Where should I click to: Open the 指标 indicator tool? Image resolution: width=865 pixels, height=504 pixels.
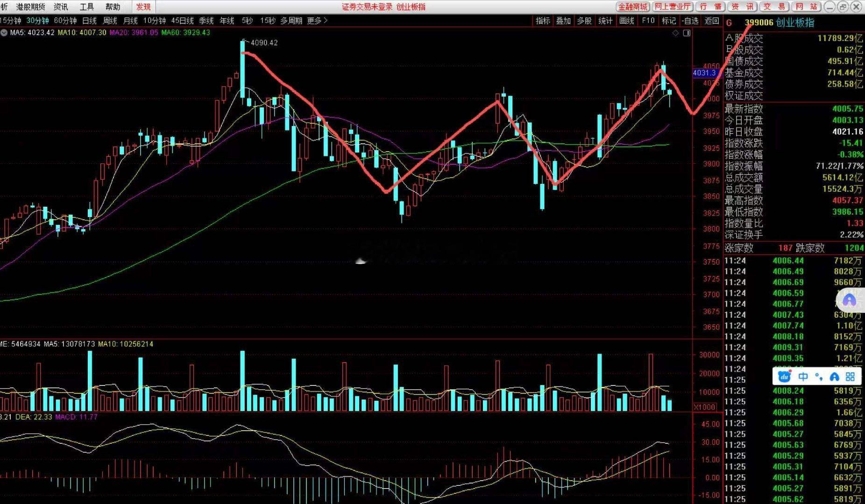(543, 21)
